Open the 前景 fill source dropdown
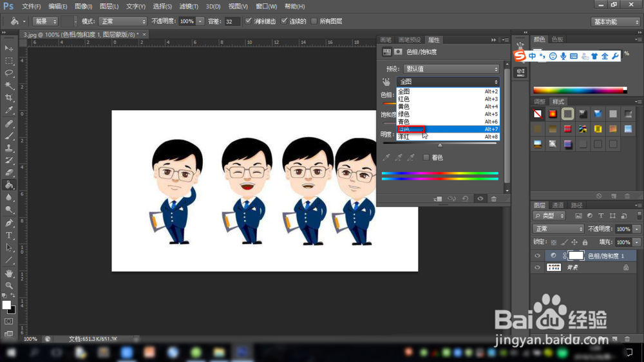The height and width of the screenshot is (362, 644). pyautogui.click(x=45, y=21)
